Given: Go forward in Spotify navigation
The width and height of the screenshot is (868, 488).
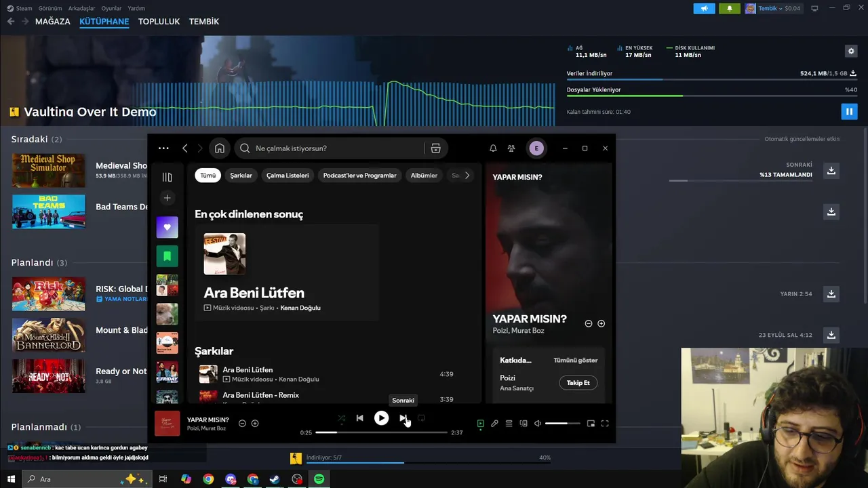Looking at the screenshot, I should (200, 148).
